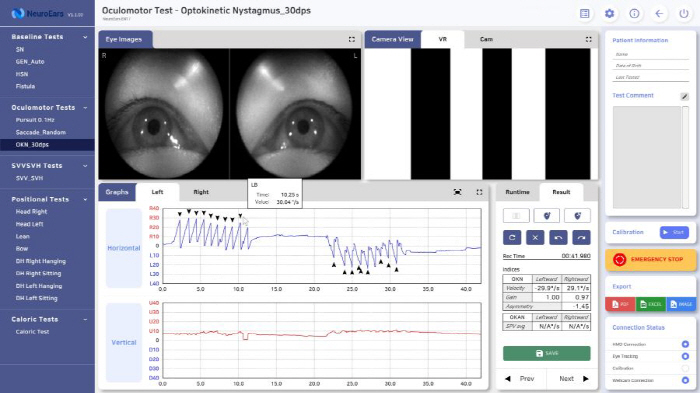Collapse Oculomotor Tests section
Image resolution: width=700 pixels, height=393 pixels.
pyautogui.click(x=85, y=108)
